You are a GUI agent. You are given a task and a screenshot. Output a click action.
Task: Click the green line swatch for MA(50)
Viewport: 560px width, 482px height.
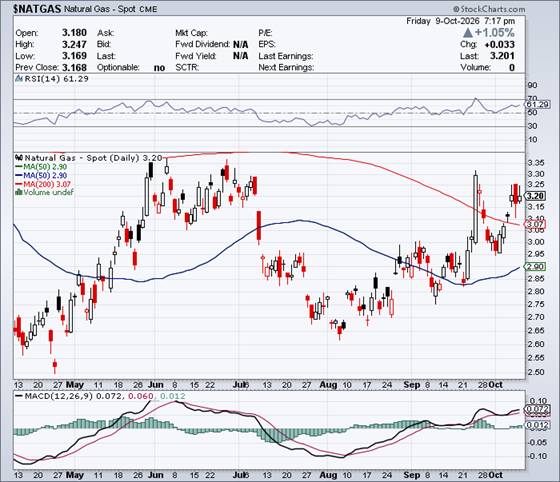click(19, 167)
